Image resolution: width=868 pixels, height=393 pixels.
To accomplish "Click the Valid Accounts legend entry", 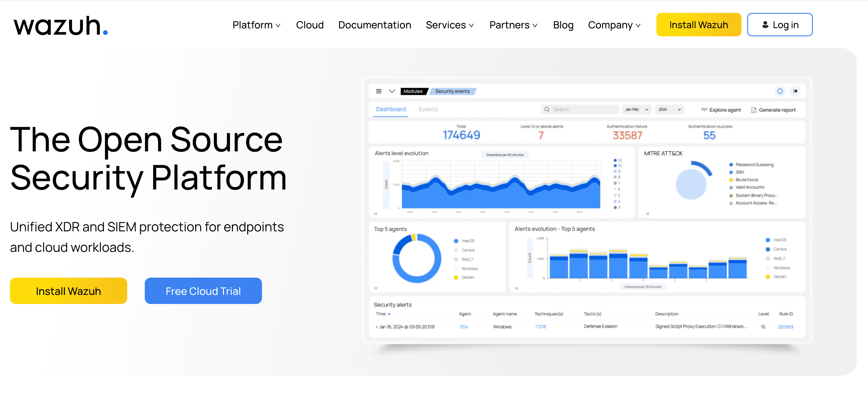I will click(746, 187).
